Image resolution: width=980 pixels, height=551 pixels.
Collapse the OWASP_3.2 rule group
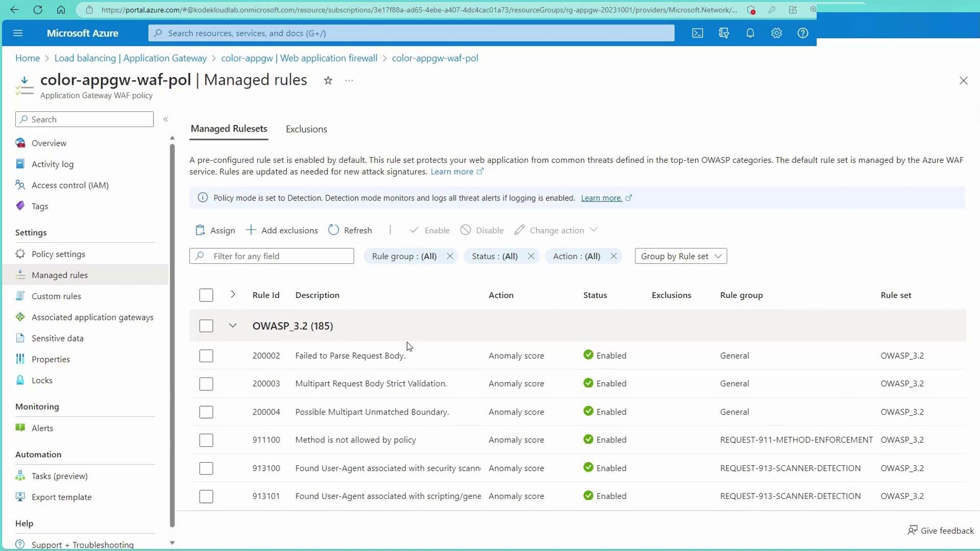[x=233, y=325]
